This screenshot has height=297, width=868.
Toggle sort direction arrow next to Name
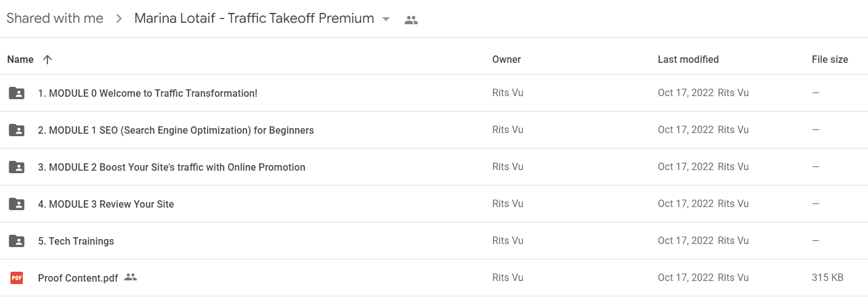point(47,60)
